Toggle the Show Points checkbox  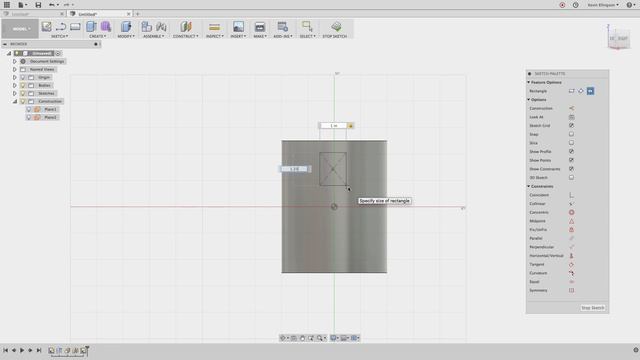coord(571,160)
